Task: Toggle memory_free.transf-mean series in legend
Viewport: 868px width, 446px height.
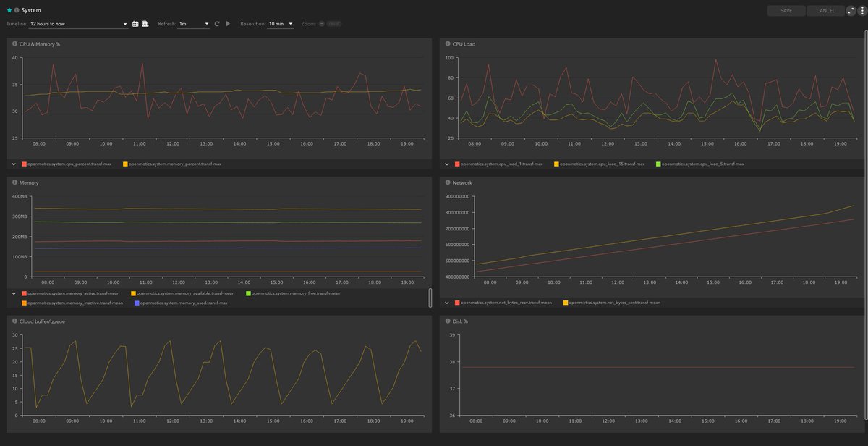Action: pos(292,293)
